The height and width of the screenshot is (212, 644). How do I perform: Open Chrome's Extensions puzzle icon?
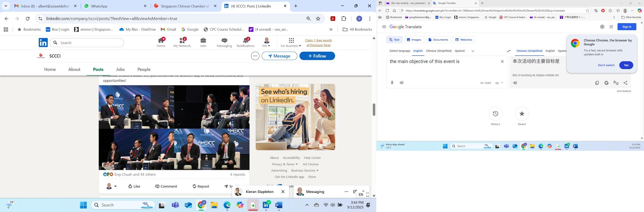[x=344, y=19]
